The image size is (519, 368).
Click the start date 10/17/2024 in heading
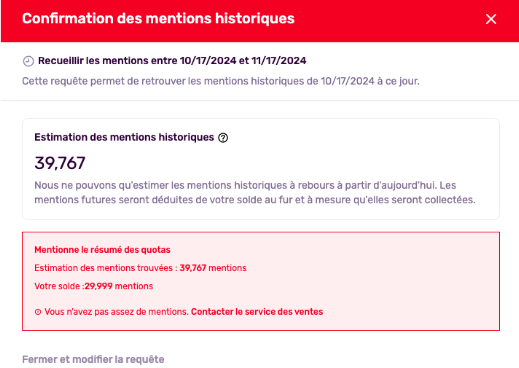[x=208, y=61]
